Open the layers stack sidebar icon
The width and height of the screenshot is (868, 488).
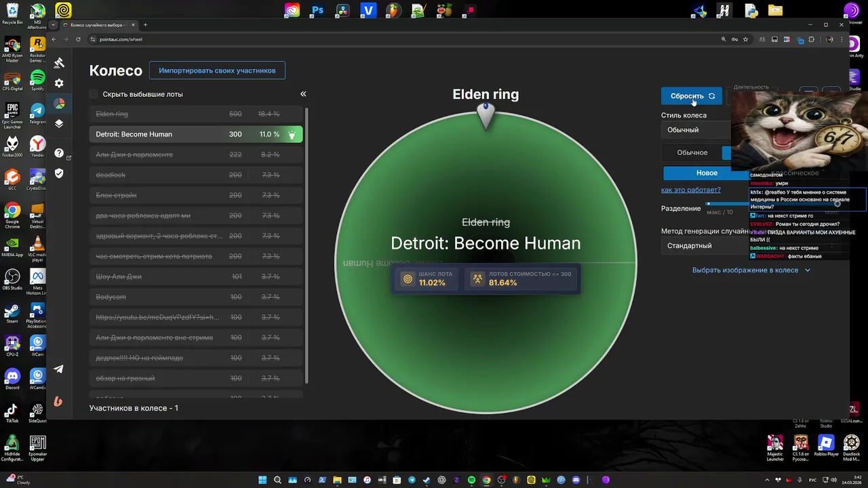[59, 123]
